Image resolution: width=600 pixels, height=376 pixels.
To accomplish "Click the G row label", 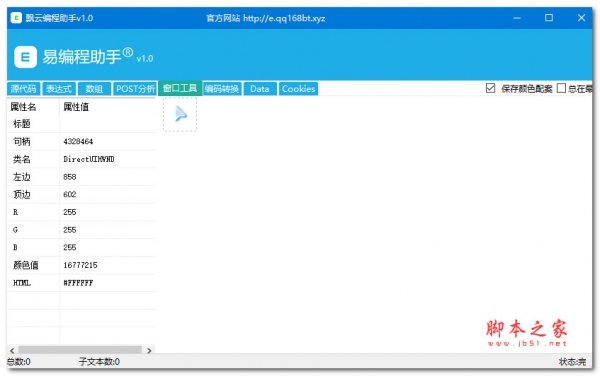I will (x=15, y=230).
